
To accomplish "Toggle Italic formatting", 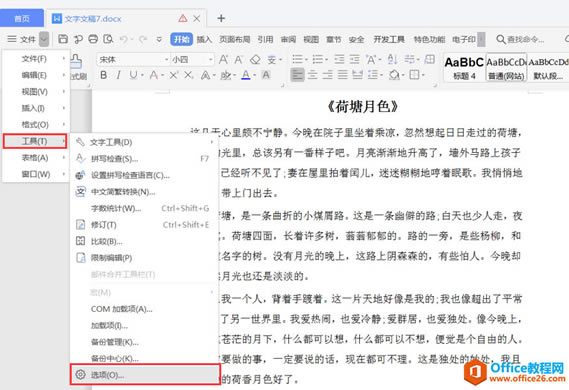I will click(x=118, y=75).
